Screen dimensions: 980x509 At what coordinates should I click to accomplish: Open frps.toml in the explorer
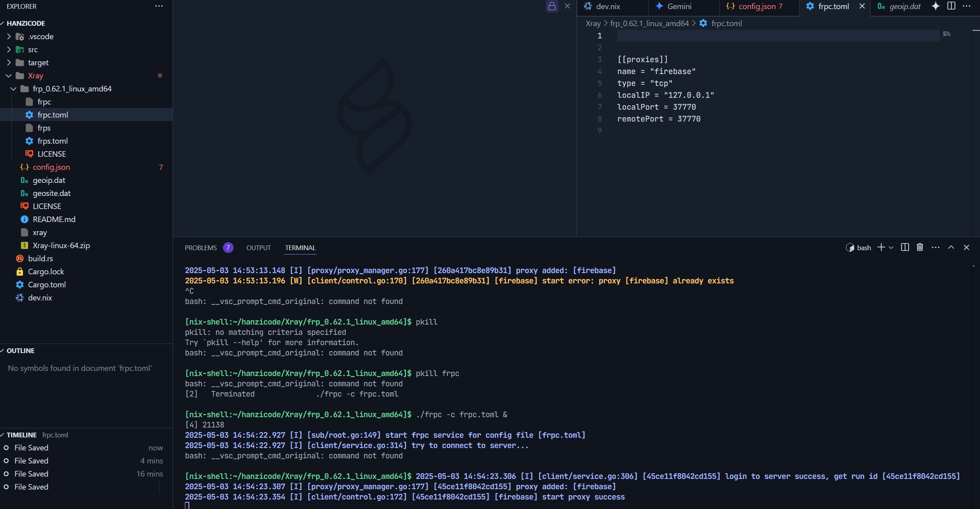52,141
